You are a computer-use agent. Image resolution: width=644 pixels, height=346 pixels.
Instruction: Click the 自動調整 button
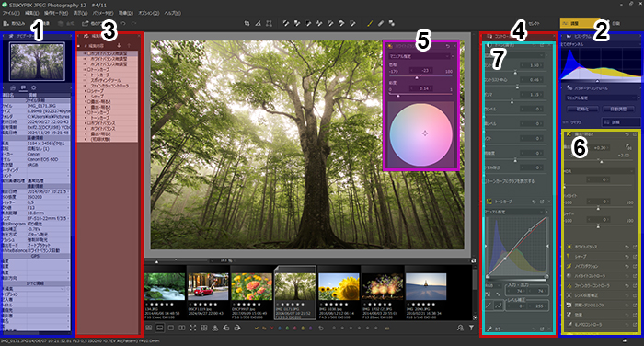[617, 110]
